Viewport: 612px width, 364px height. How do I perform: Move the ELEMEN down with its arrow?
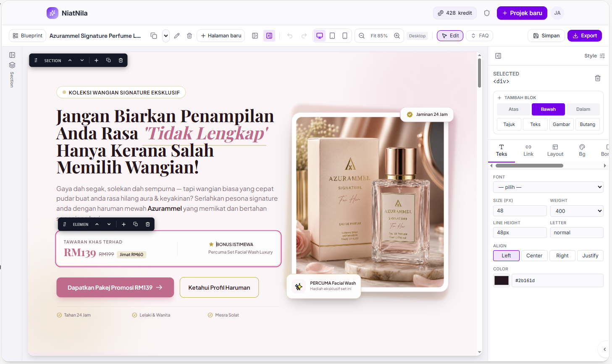tap(109, 224)
